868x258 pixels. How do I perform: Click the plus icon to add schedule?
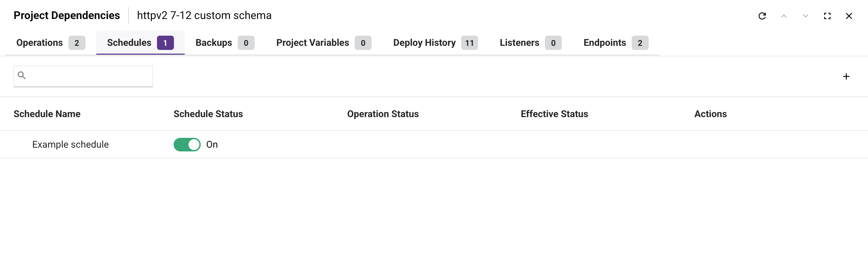846,76
